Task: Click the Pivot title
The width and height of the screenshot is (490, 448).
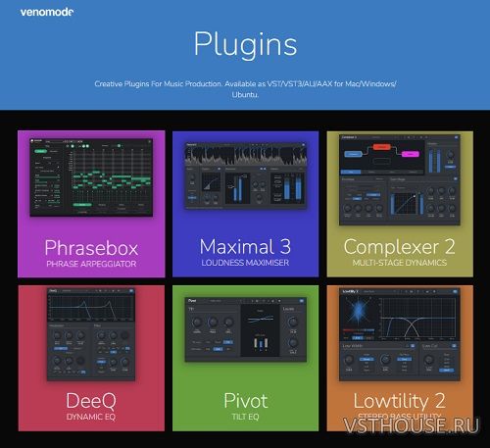Action: (x=246, y=401)
